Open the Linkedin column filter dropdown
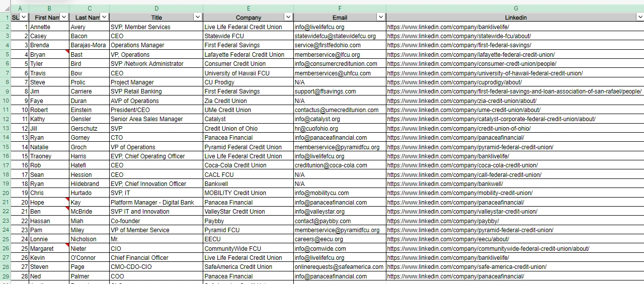The image size is (644, 284). (x=640, y=17)
